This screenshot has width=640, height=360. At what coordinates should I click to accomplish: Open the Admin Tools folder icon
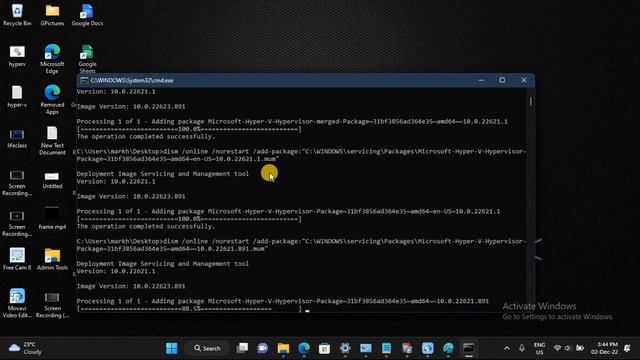[x=52, y=259]
